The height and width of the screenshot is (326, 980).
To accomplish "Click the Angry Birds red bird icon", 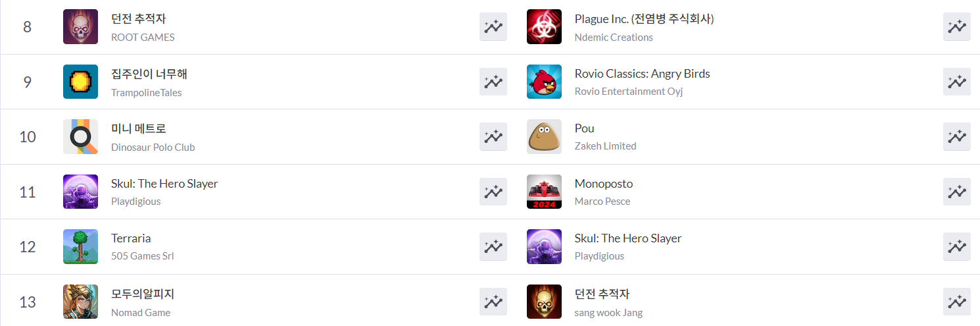I will click(544, 82).
